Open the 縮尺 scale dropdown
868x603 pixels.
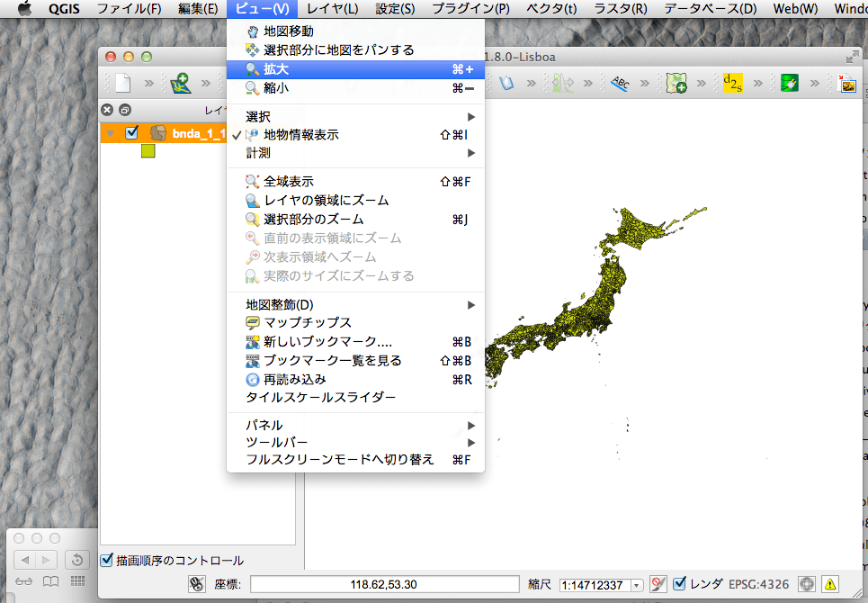tap(637, 585)
